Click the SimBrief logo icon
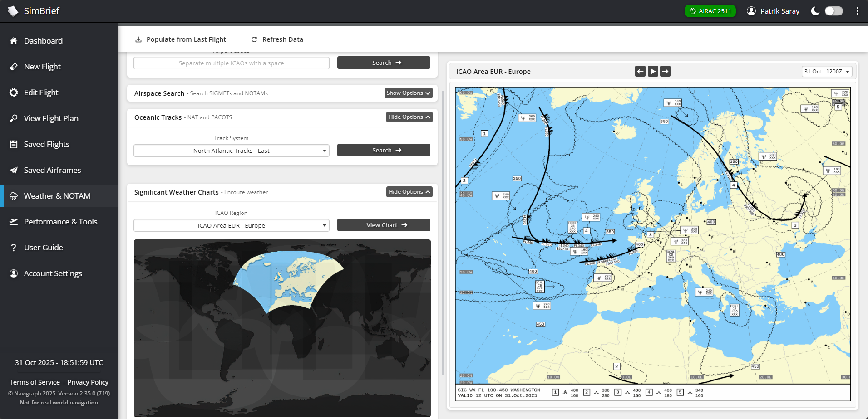 [13, 11]
